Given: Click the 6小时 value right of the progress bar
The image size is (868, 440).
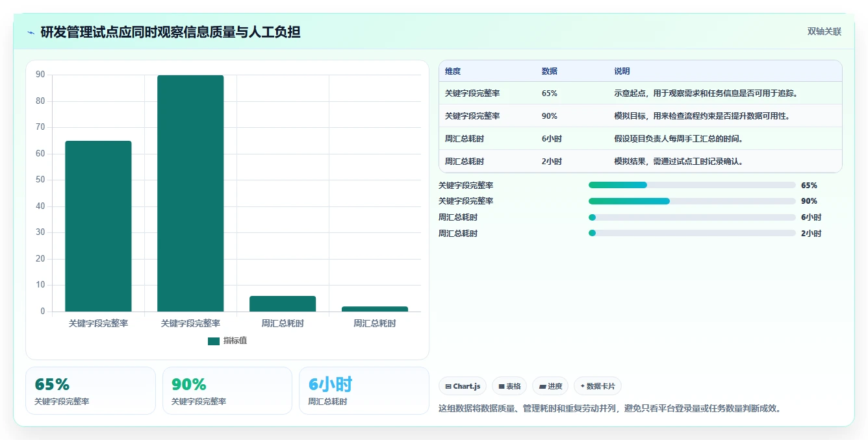Looking at the screenshot, I should coord(811,217).
